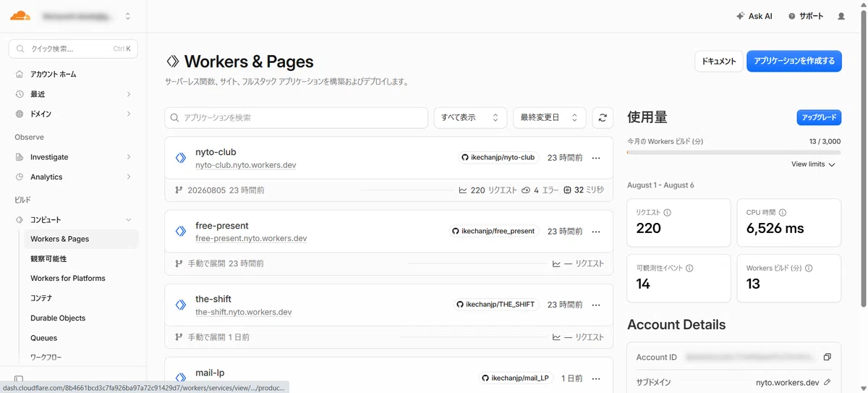Click アプリケーションを作成する button
This screenshot has height=393, width=868.
tap(794, 62)
